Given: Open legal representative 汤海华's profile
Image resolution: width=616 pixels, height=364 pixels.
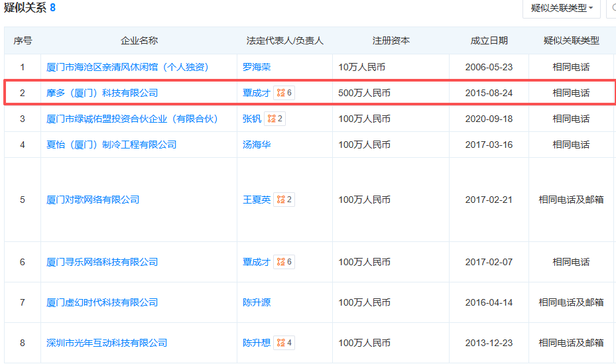Looking at the screenshot, I should coord(257,145).
